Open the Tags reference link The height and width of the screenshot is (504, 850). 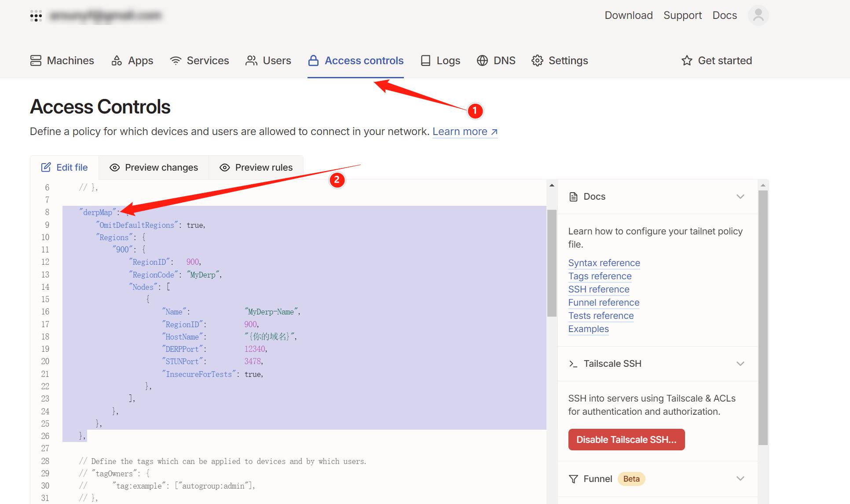[x=600, y=276]
